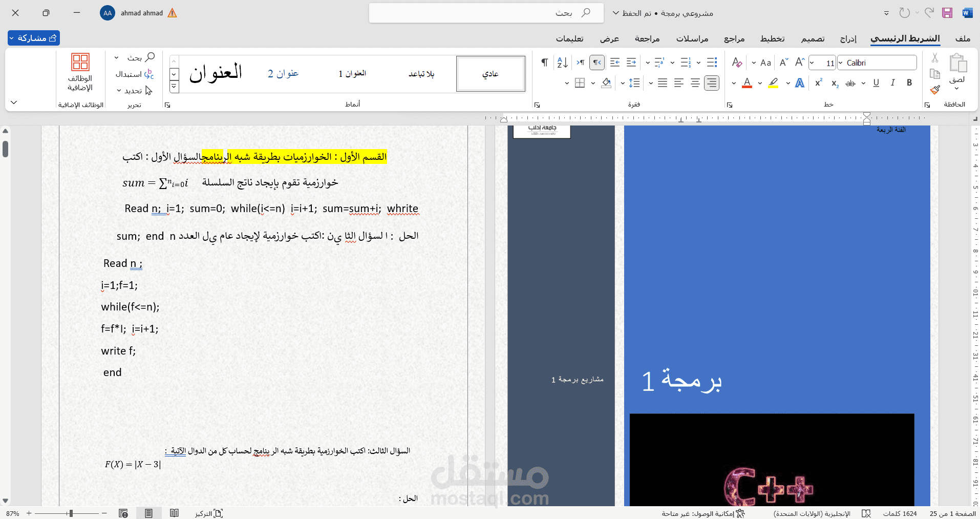The width and height of the screenshot is (980, 519).
Task: Open the Calibri font name dropdown
Action: tap(840, 63)
